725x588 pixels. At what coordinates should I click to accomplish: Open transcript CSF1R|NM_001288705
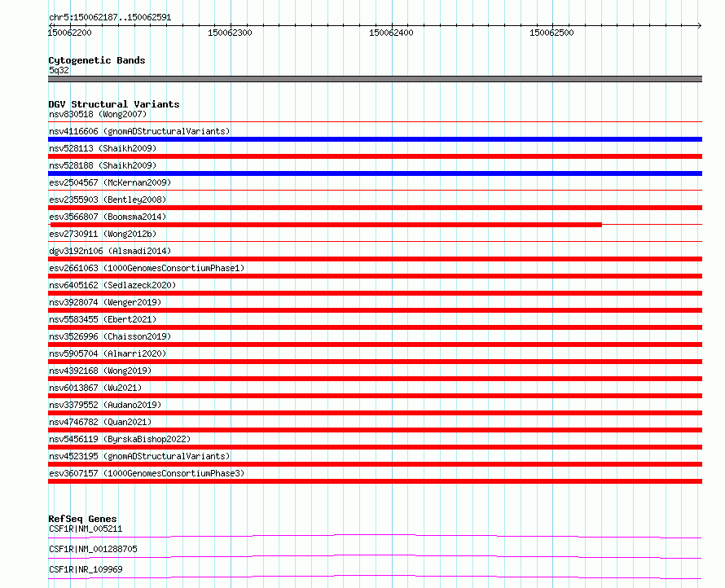[x=93, y=549]
